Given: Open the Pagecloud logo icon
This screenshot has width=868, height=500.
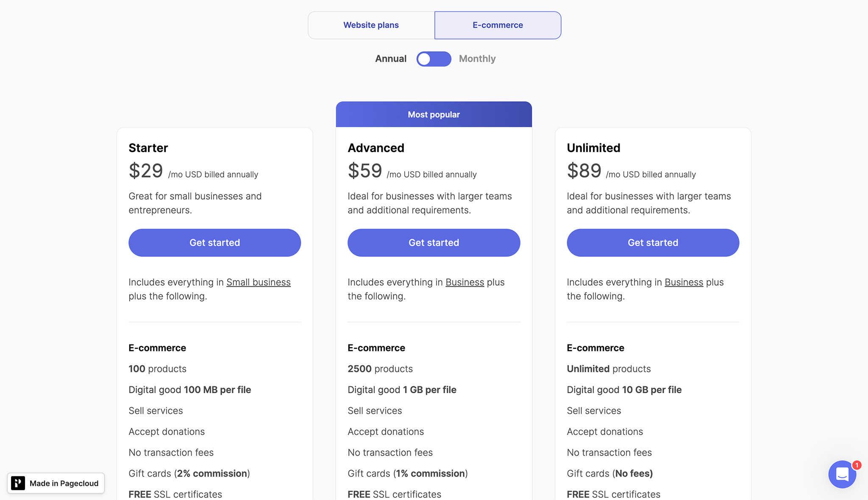Looking at the screenshot, I should click(19, 483).
